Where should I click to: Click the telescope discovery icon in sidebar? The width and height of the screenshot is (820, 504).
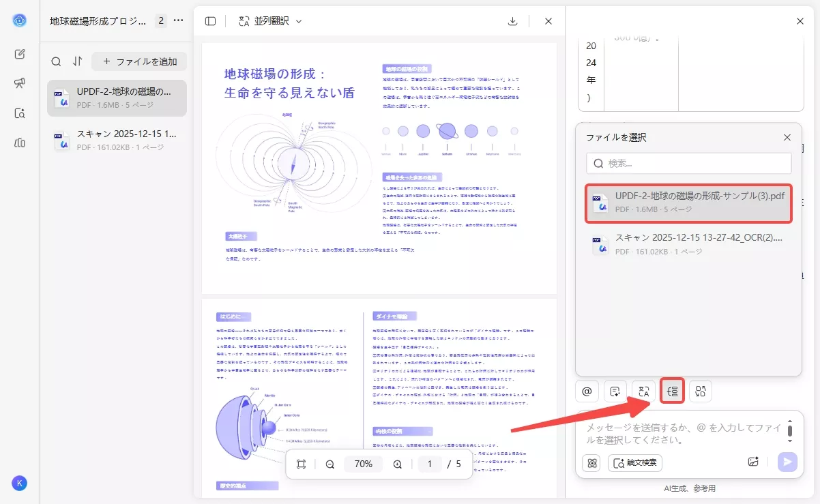(x=20, y=83)
